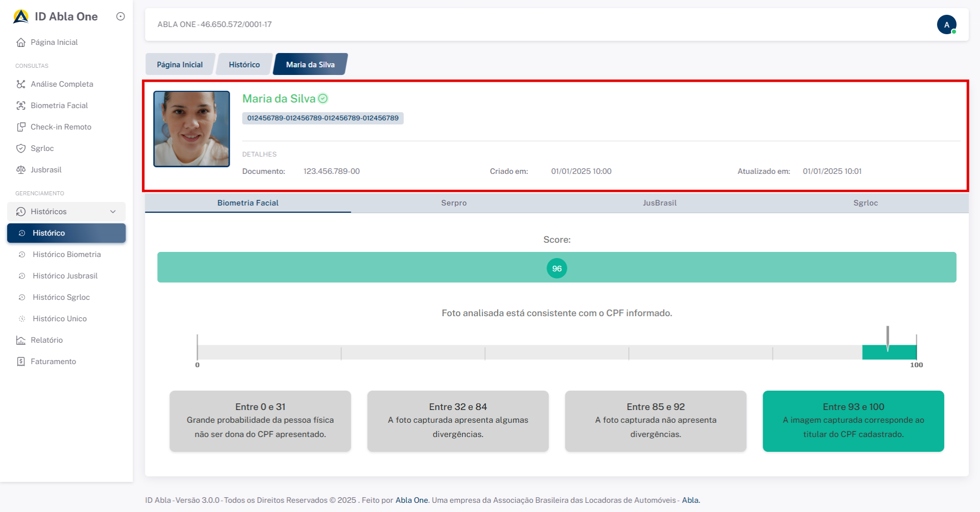
Task: Toggle sidebar with the circle pin icon
Action: [120, 16]
